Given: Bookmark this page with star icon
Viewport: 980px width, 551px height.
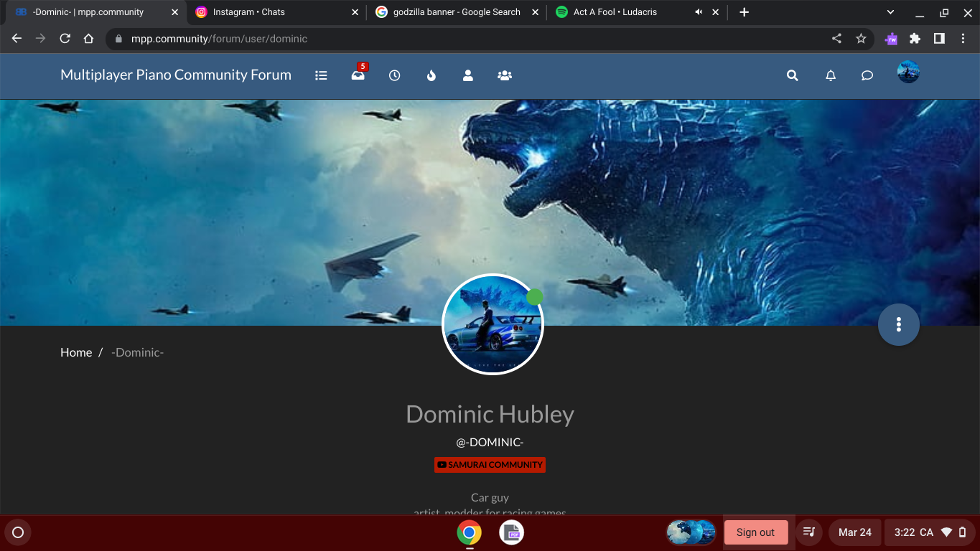Looking at the screenshot, I should tap(861, 39).
